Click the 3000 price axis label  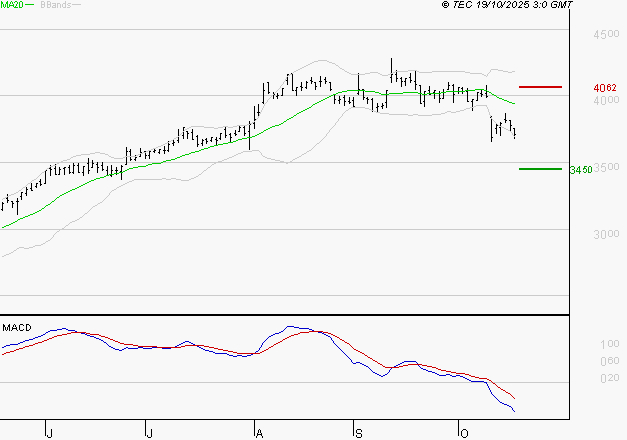click(x=606, y=234)
